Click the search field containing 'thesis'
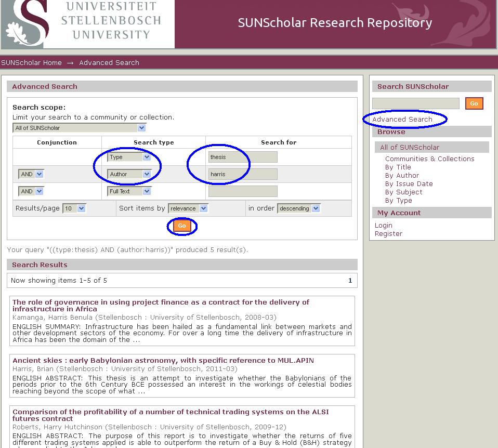This screenshot has height=448, width=498. (243, 157)
